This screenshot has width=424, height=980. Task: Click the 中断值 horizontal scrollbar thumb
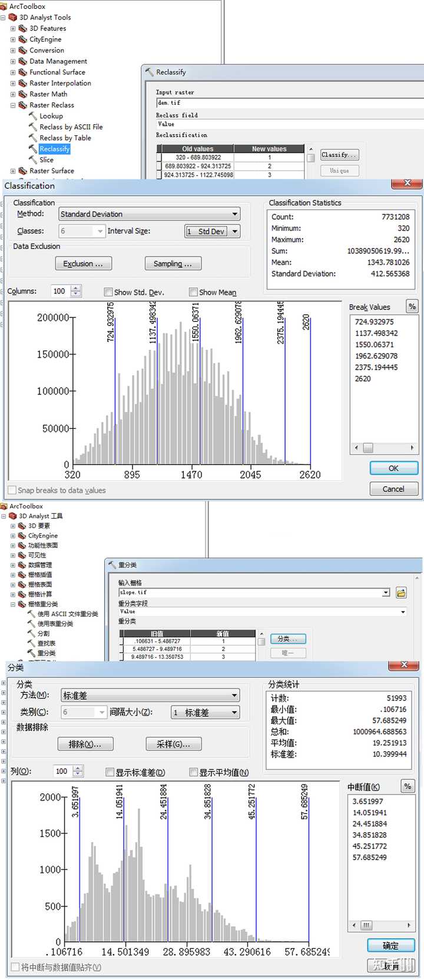pyautogui.click(x=366, y=925)
